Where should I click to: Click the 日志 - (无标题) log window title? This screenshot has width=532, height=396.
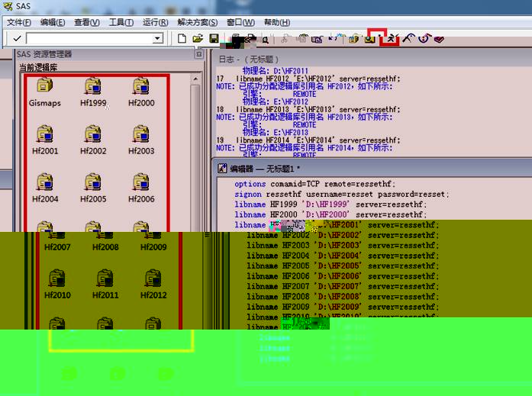[249, 60]
